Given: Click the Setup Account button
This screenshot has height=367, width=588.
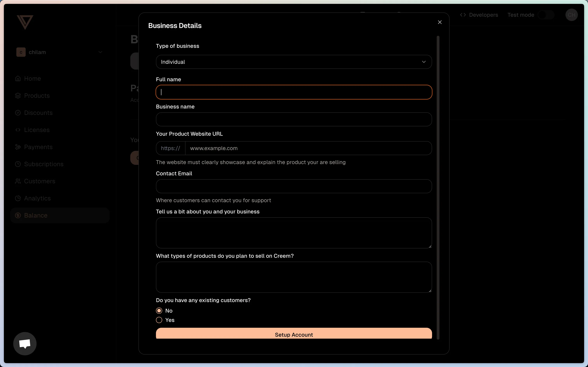Looking at the screenshot, I should click(x=294, y=334).
